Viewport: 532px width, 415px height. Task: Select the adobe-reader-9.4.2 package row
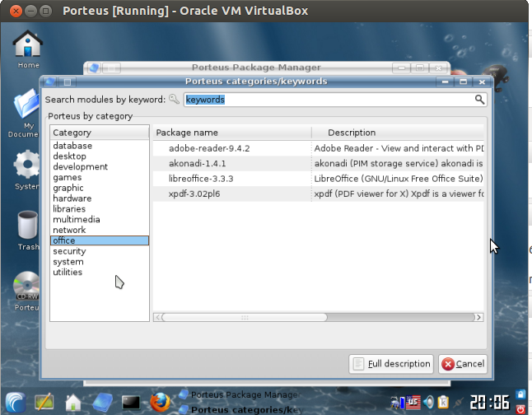point(318,148)
